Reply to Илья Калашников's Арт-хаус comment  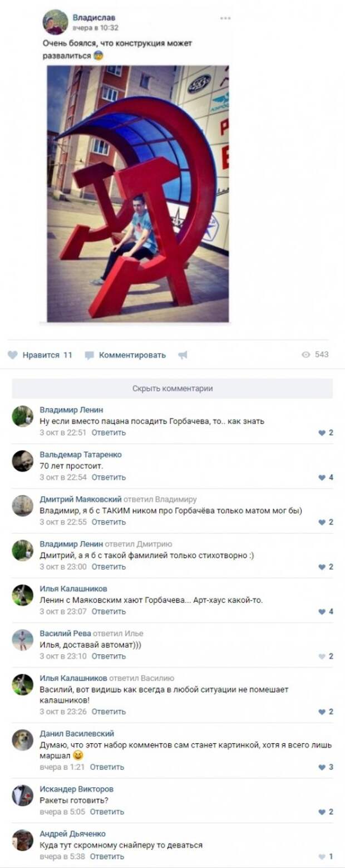coord(109,611)
